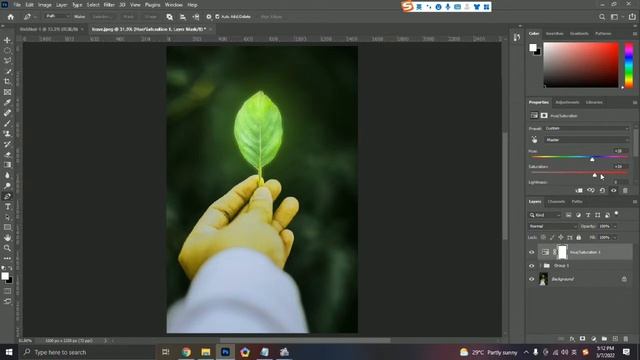Click the path alignment icon
This screenshot has height=360, width=640.
183,17
